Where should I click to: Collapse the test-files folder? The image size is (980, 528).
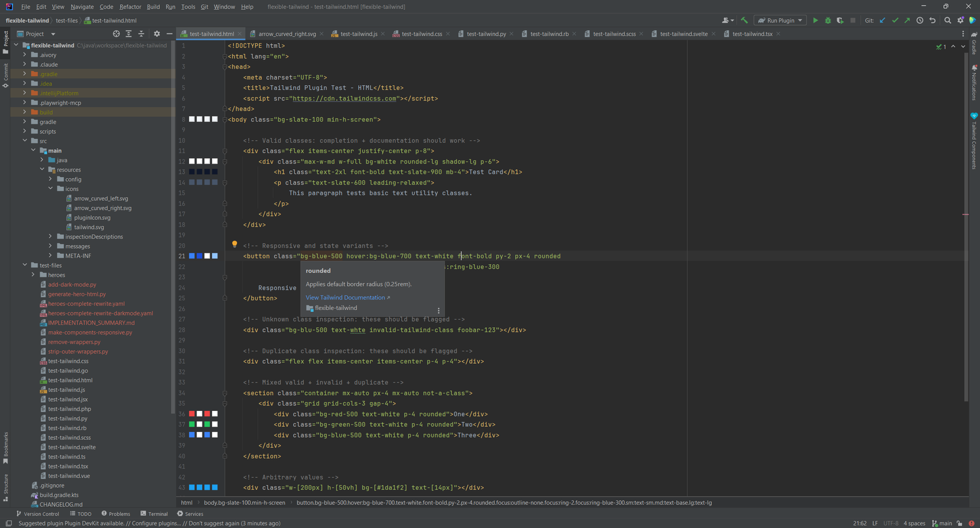tap(24, 265)
